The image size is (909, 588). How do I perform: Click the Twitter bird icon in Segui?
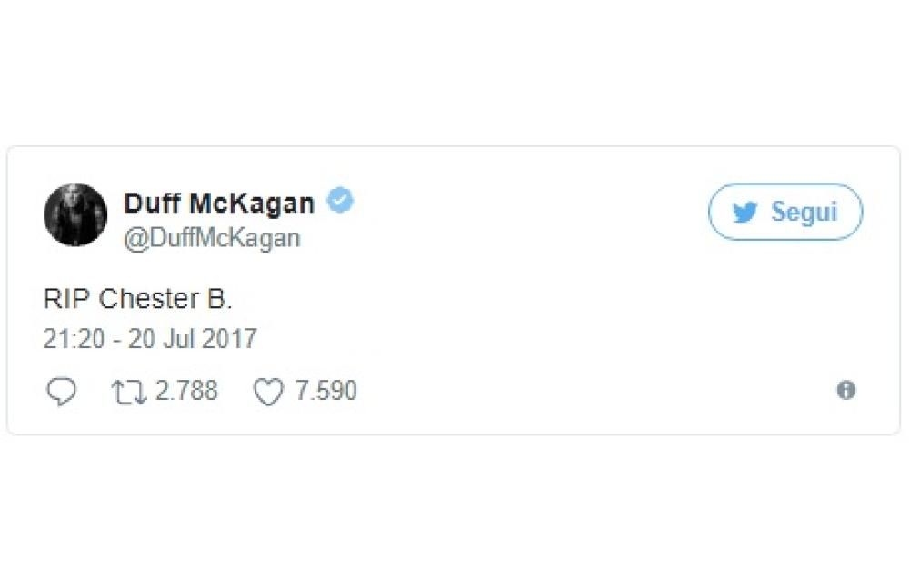tap(745, 213)
